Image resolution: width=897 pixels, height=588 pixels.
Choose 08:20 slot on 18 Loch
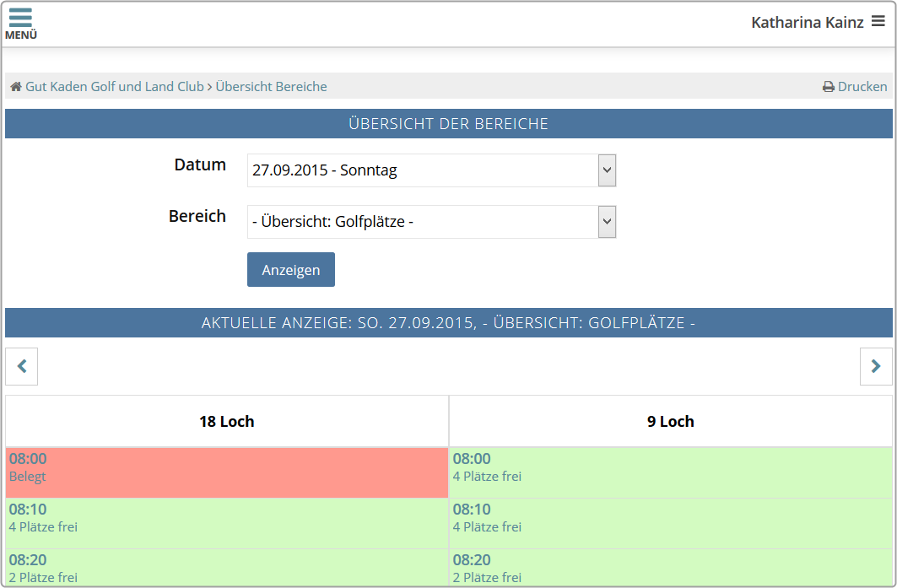tap(227, 568)
